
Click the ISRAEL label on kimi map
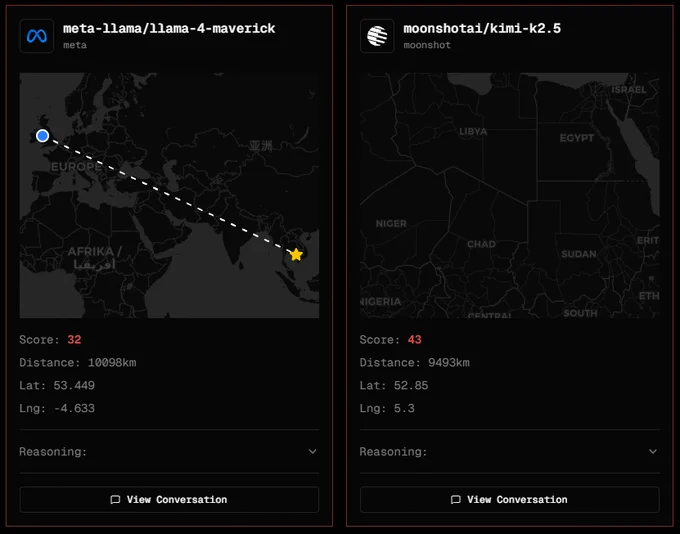pos(629,90)
